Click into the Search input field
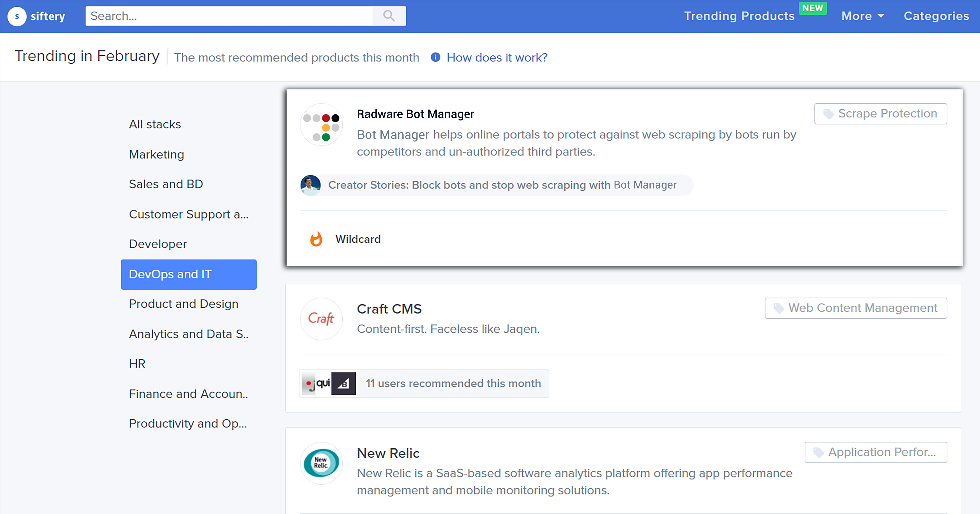Viewport: 980px width, 514px height. pos(228,16)
